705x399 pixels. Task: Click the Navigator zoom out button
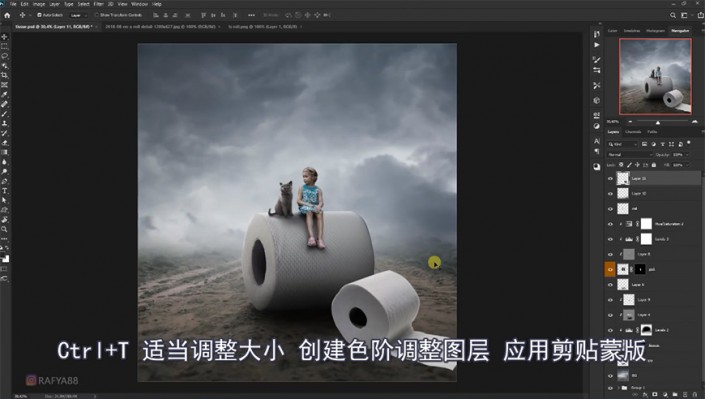(630, 121)
